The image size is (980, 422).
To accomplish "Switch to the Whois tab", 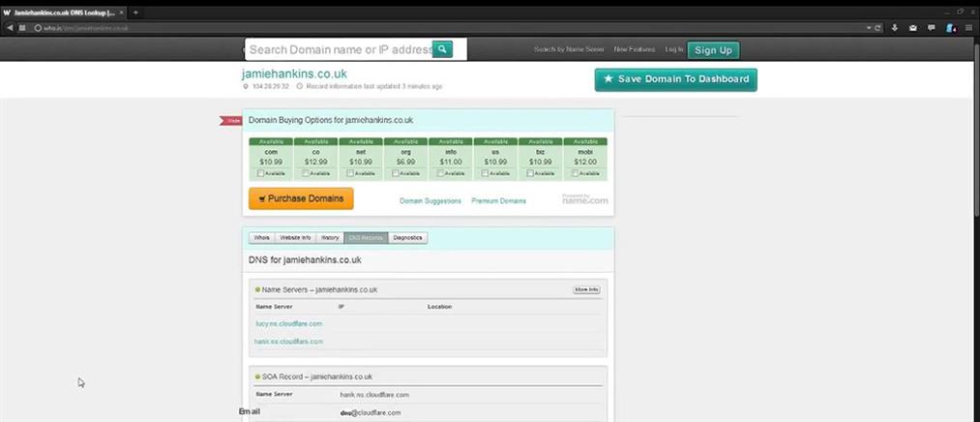I will tap(260, 237).
